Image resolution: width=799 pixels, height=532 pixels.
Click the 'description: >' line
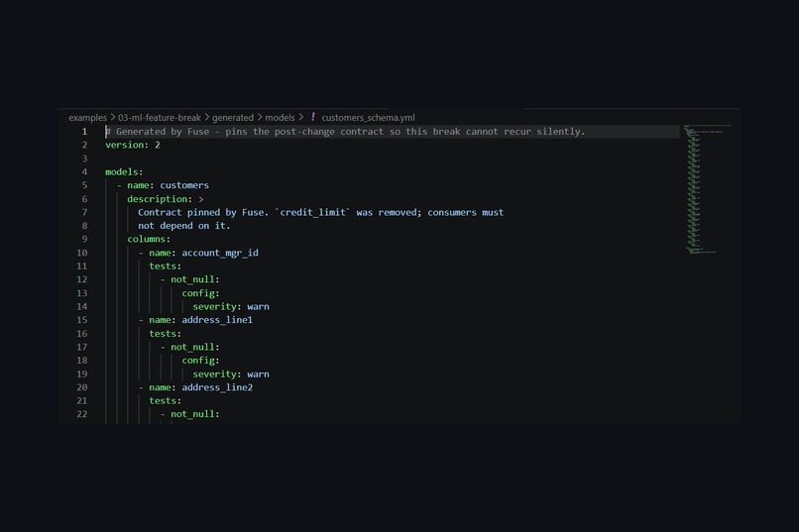[166, 199]
